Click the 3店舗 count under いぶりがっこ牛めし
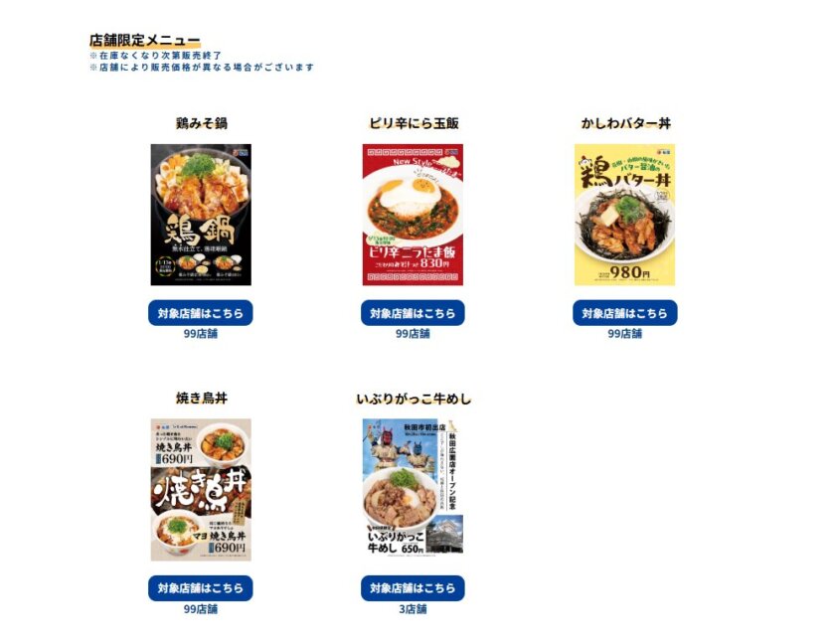 pos(413,609)
